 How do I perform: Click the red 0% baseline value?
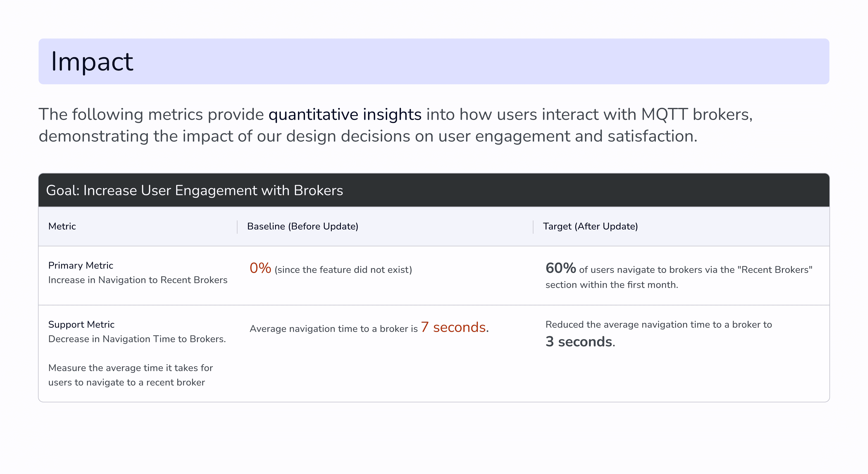click(x=260, y=268)
